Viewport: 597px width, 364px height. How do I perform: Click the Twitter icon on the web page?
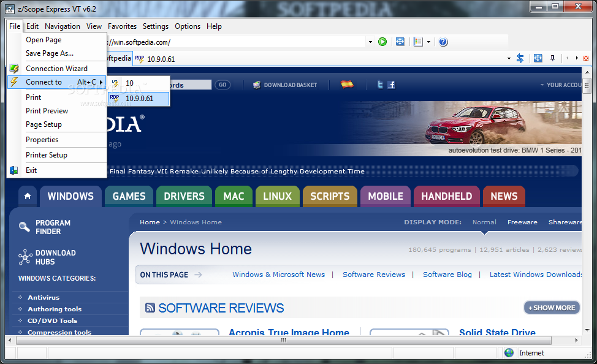tap(380, 85)
